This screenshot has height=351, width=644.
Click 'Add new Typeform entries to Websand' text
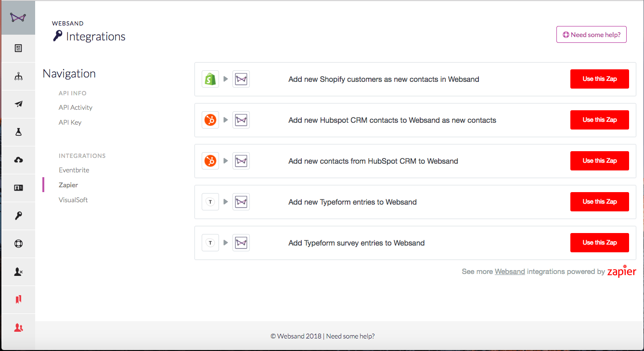click(x=352, y=202)
